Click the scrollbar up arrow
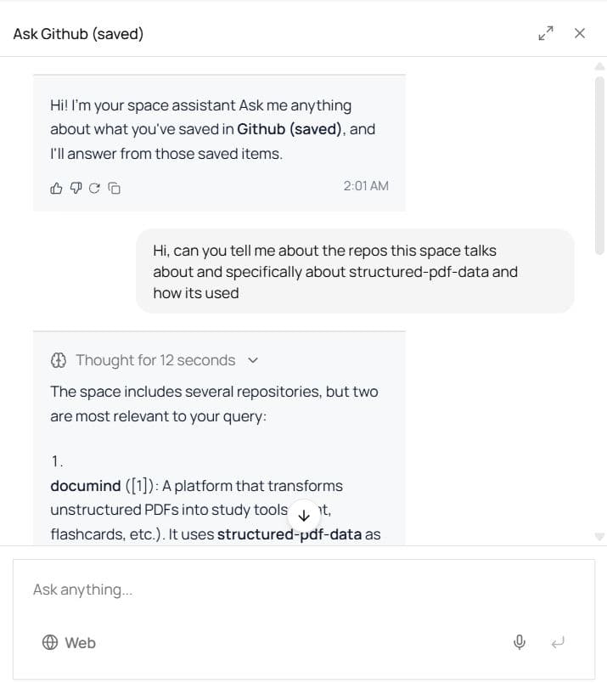 [600, 66]
